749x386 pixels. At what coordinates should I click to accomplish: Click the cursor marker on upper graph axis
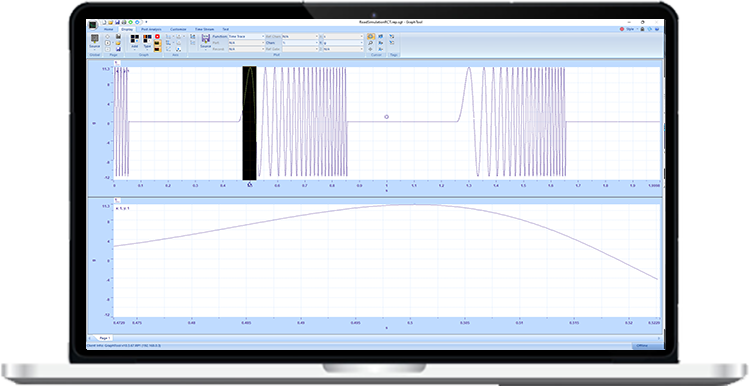249,184
